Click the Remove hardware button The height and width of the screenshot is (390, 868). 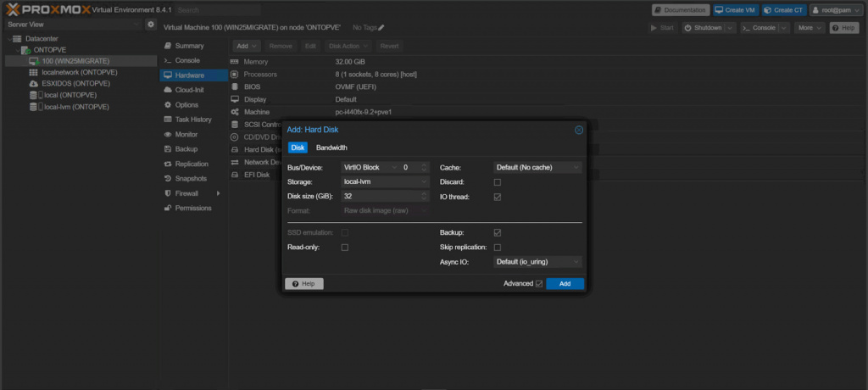click(281, 46)
